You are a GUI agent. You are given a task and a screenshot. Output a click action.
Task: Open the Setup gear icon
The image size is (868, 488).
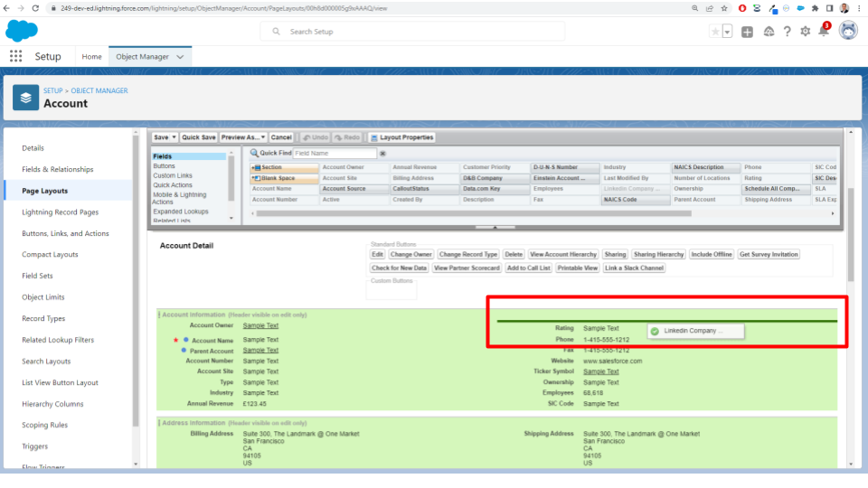(x=806, y=32)
